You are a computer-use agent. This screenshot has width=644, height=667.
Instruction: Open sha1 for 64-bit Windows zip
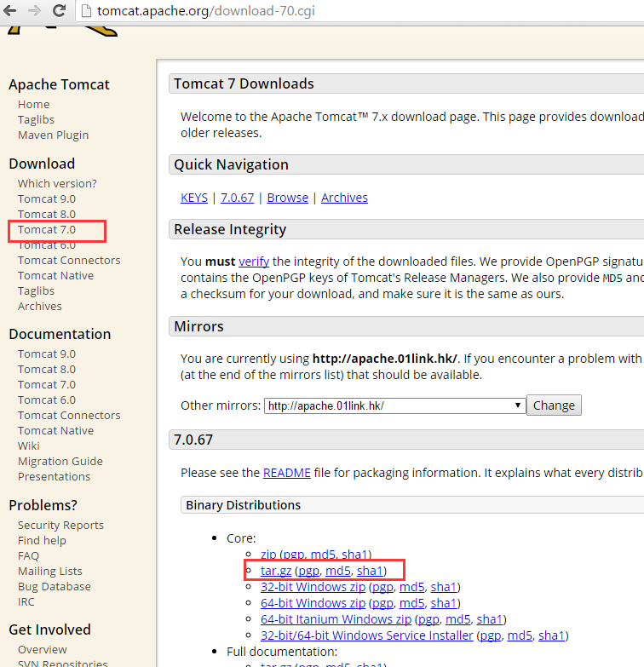pyautogui.click(x=444, y=603)
